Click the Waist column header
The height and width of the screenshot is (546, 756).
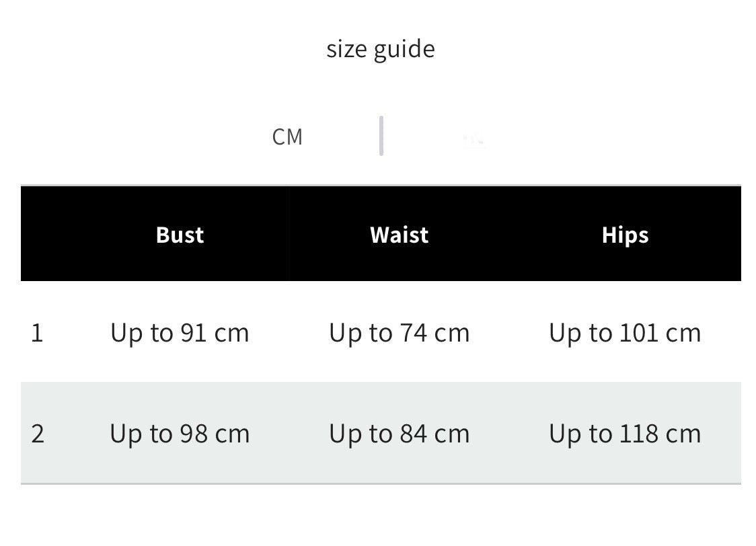point(400,235)
